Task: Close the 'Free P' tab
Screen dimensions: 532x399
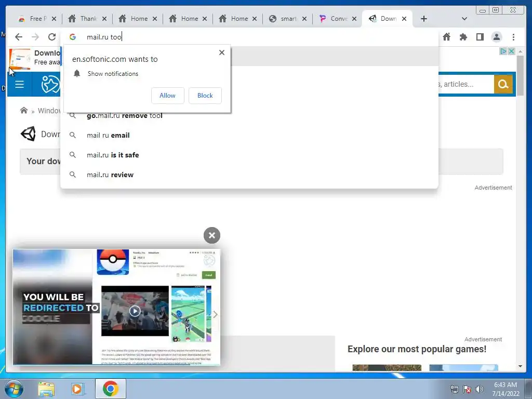Action: [x=54, y=19]
